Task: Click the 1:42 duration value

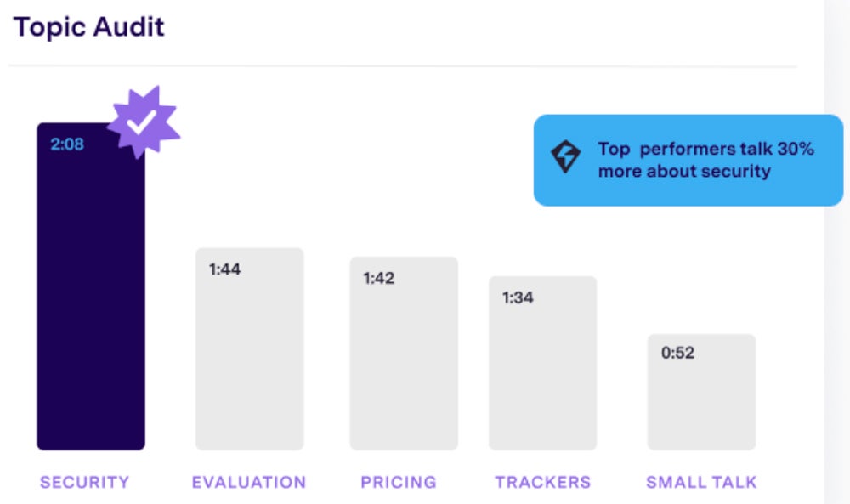Action: pyautogui.click(x=379, y=279)
